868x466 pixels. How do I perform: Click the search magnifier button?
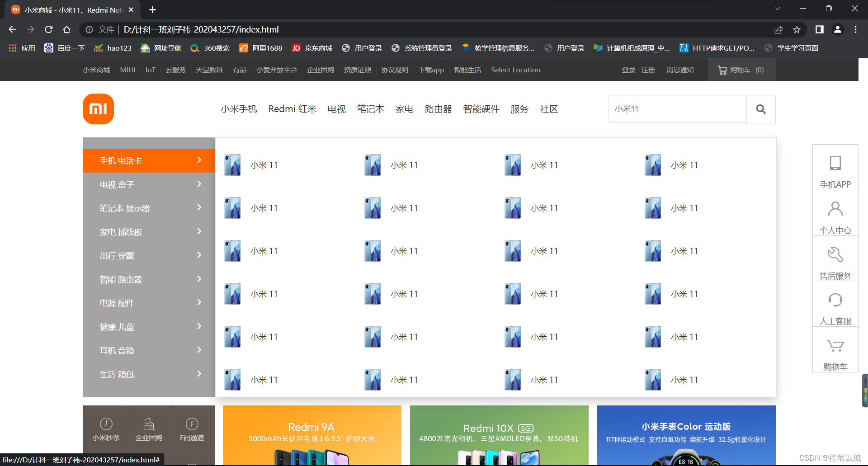[761, 109]
